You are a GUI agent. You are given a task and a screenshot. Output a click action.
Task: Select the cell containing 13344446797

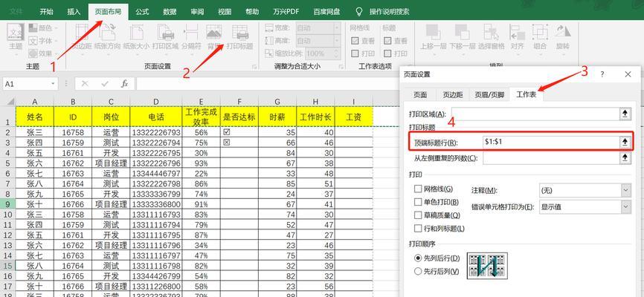tap(156, 173)
